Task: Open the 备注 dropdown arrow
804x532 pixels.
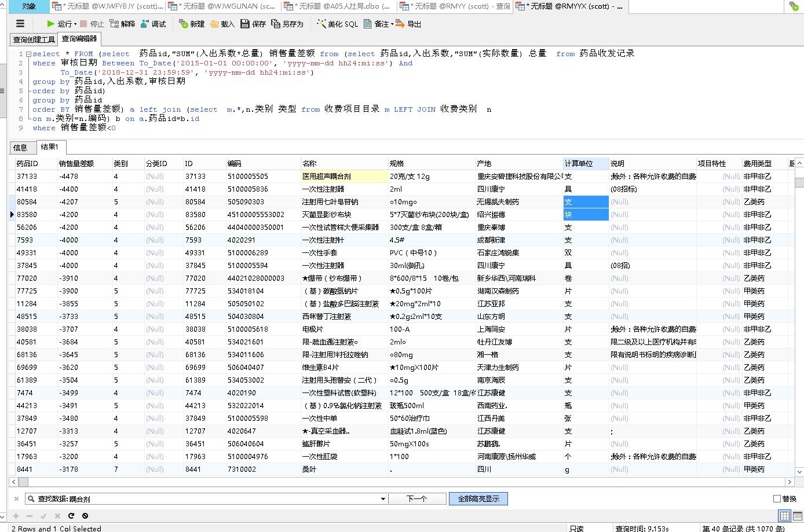Action: click(x=392, y=24)
